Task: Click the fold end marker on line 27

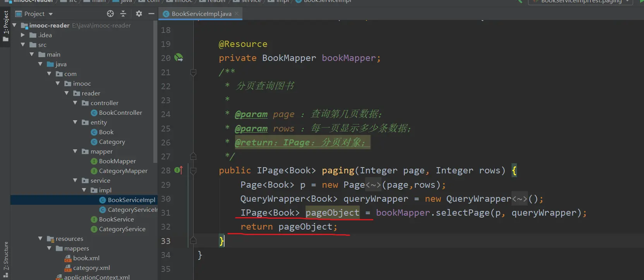Action: point(193,156)
